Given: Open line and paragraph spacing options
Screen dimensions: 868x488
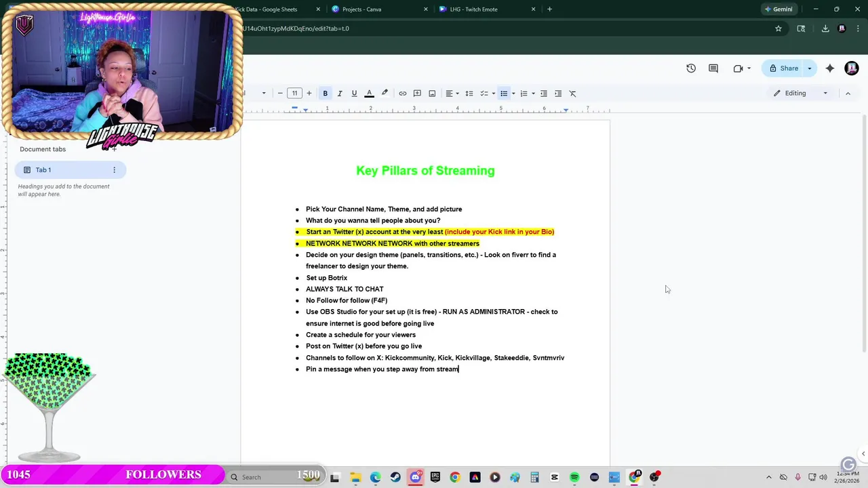Looking at the screenshot, I should tap(469, 94).
